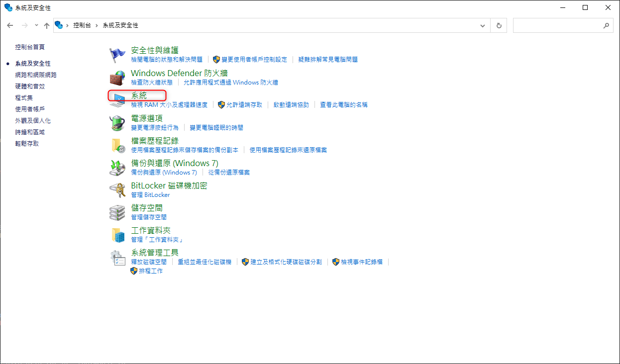Go to 控制台首頁 in sidebar
620x364 pixels.
[30, 47]
